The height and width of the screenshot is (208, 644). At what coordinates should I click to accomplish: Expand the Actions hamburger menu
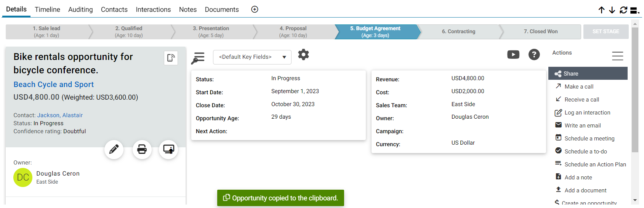click(618, 56)
